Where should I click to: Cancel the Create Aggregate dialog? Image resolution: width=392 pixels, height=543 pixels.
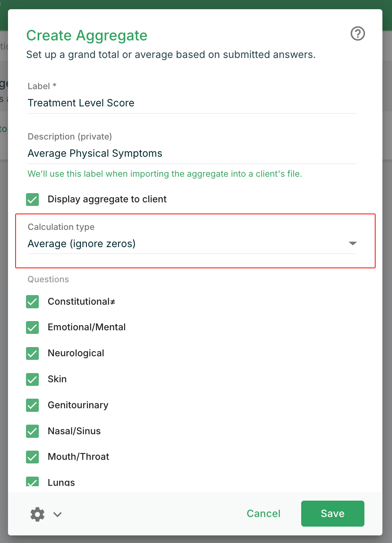263,513
